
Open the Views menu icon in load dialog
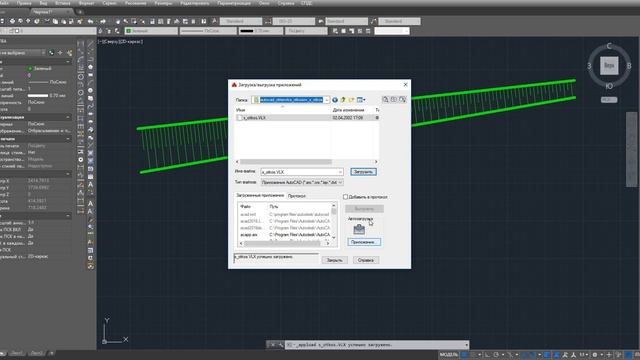[361, 100]
